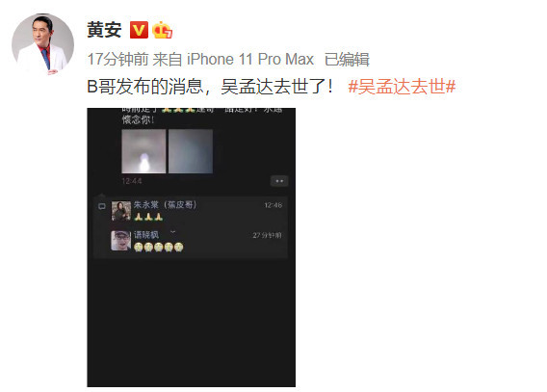This screenshot has height=392, width=547.
Task: Open 朱永棠's small avatar picture
Action: (121, 211)
